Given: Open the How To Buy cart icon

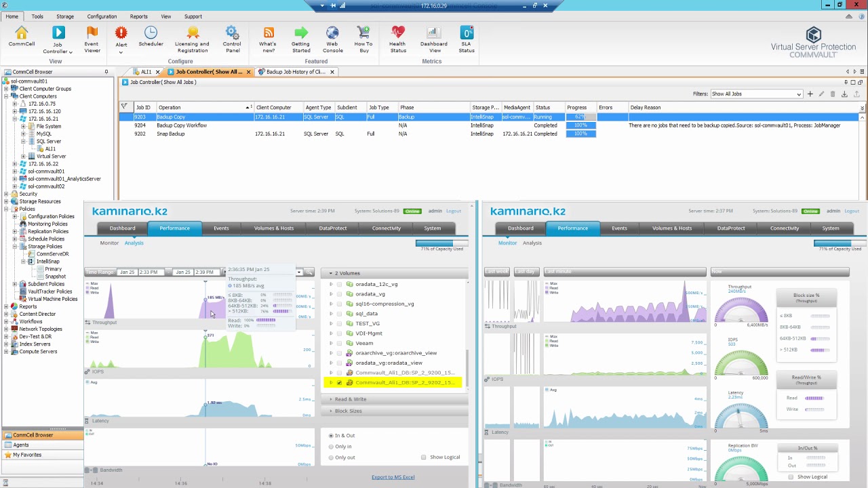Looking at the screenshot, I should 363,40.
